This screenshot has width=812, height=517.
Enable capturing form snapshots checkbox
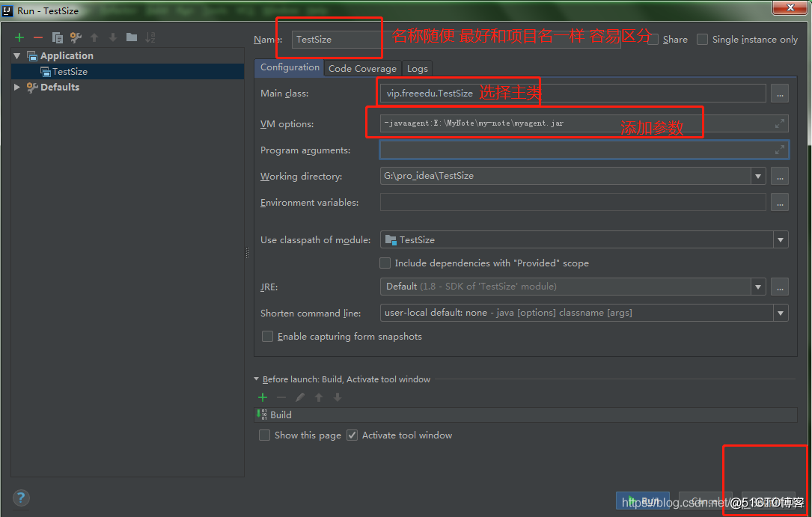point(267,337)
